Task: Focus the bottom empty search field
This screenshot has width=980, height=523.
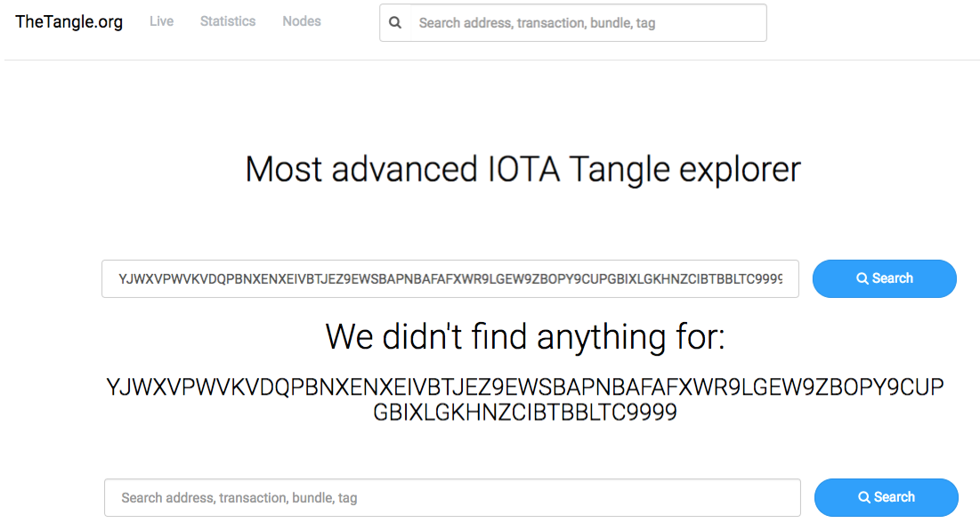Action: coord(452,497)
